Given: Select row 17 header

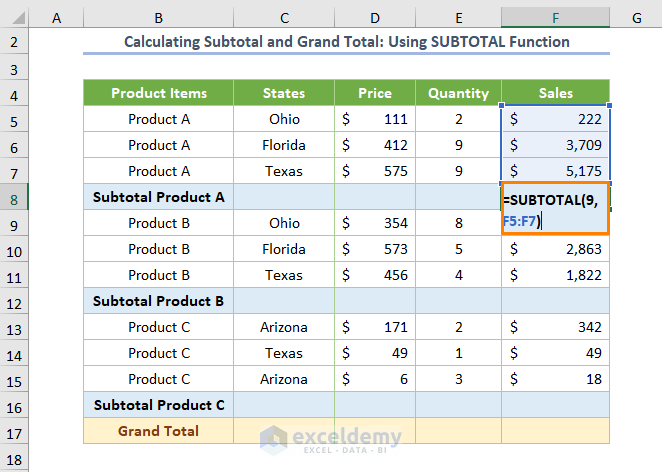Looking at the screenshot, I should tap(16, 431).
